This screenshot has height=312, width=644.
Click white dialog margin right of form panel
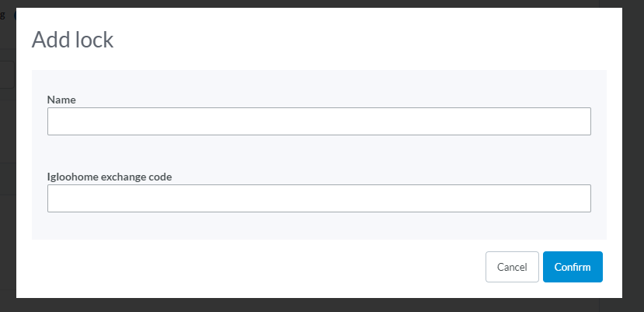point(614,154)
